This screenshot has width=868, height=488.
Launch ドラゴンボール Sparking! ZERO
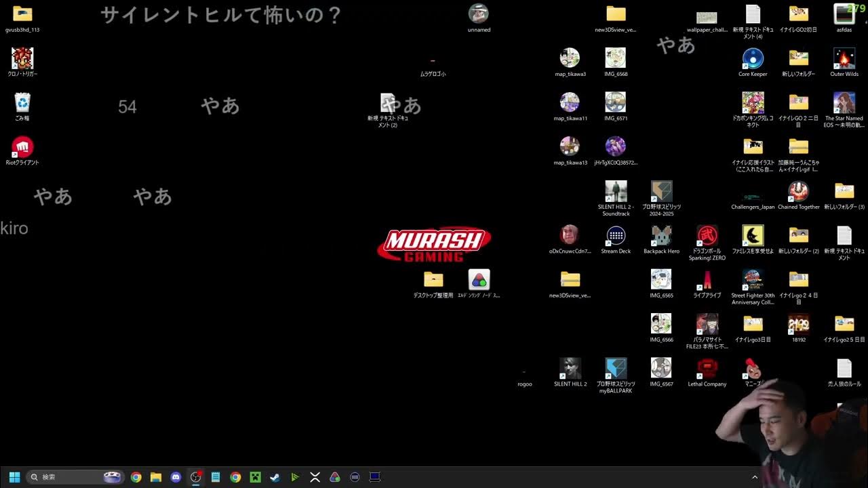[x=707, y=235]
